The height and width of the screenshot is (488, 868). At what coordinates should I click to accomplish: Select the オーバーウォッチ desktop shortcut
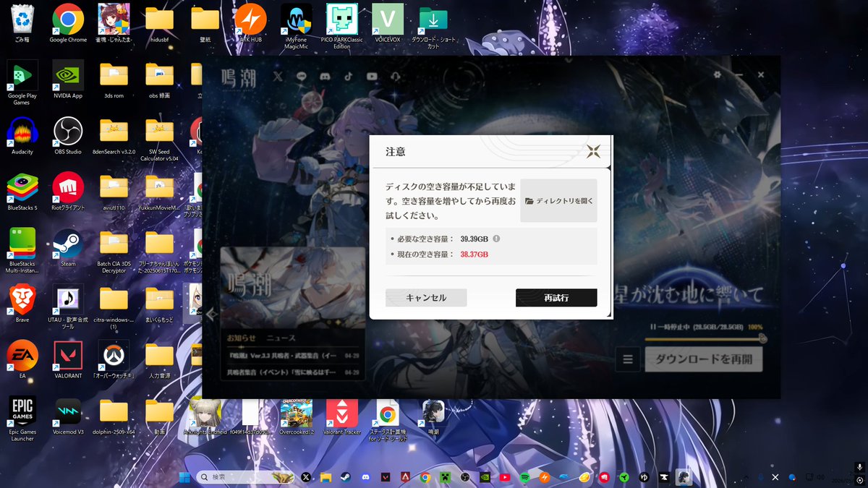click(x=114, y=359)
